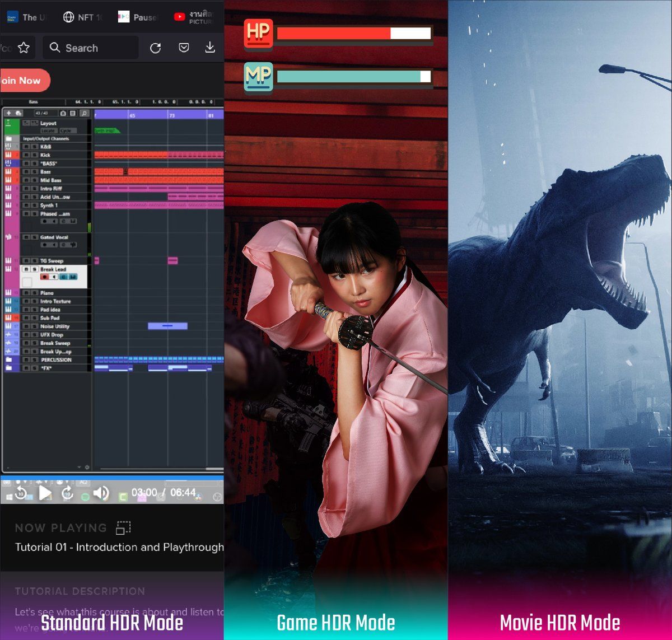Select the Intro Texture track name
The height and width of the screenshot is (640, 672).
[x=55, y=301]
